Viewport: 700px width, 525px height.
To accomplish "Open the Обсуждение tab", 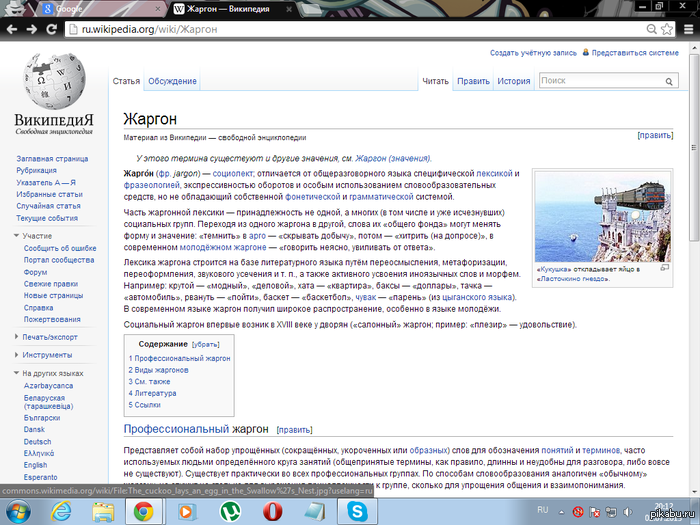I will (172, 81).
